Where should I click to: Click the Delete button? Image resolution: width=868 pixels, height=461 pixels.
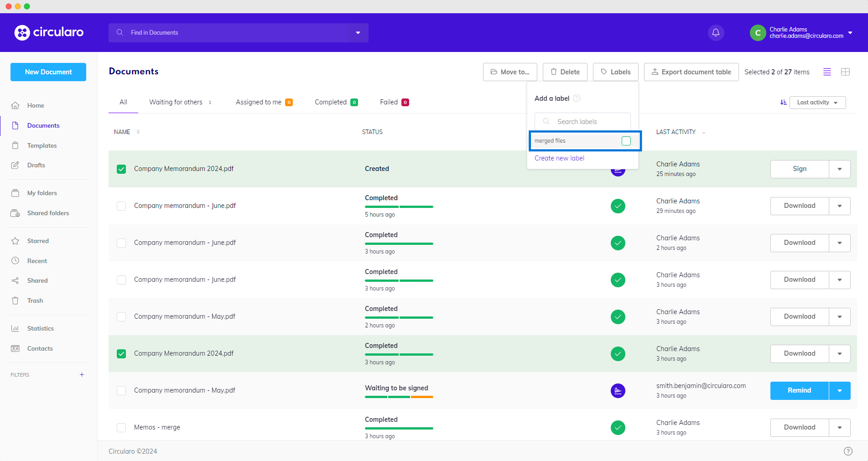pos(565,72)
